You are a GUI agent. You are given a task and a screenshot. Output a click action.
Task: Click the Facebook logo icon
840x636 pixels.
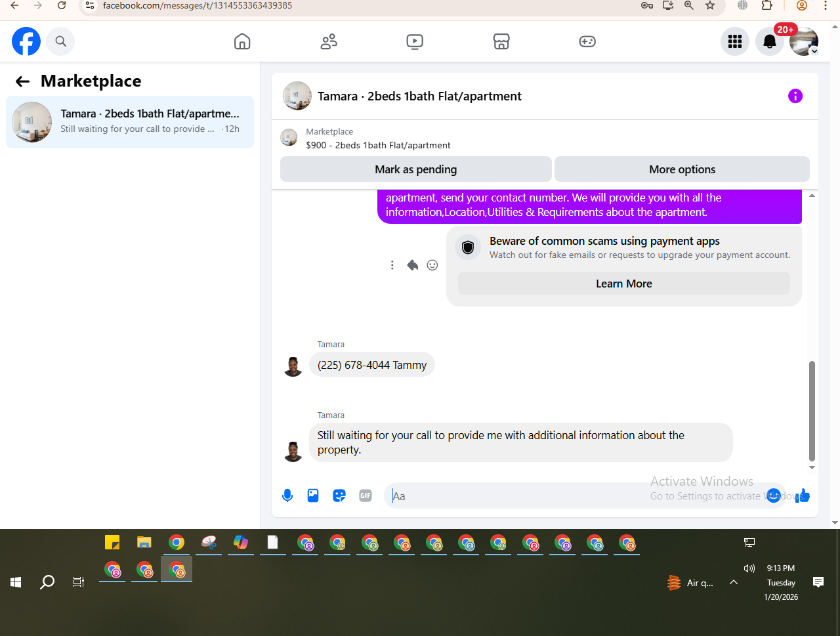click(26, 41)
